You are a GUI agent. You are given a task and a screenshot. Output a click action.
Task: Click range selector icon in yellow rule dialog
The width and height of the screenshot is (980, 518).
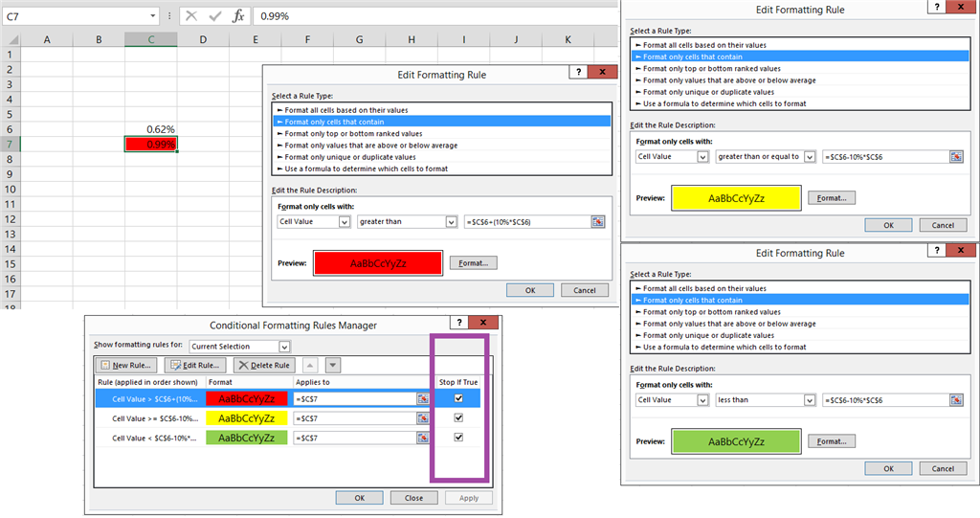(x=956, y=156)
